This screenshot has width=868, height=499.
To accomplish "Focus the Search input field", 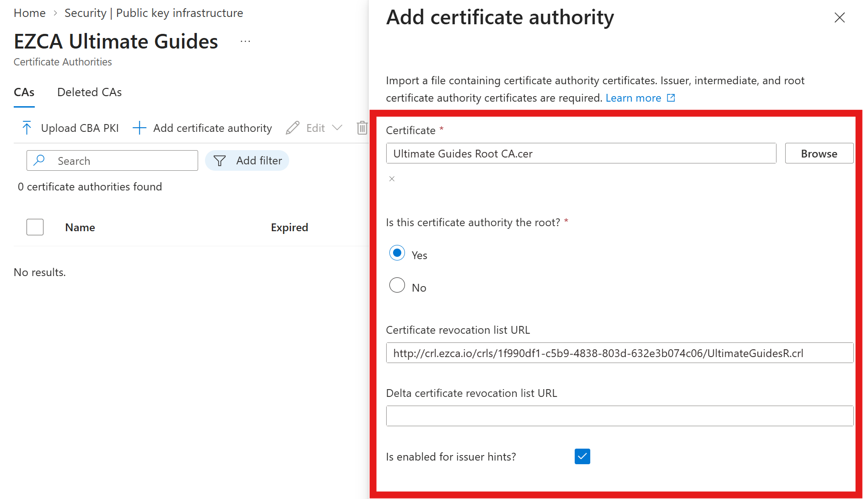I will 112,161.
